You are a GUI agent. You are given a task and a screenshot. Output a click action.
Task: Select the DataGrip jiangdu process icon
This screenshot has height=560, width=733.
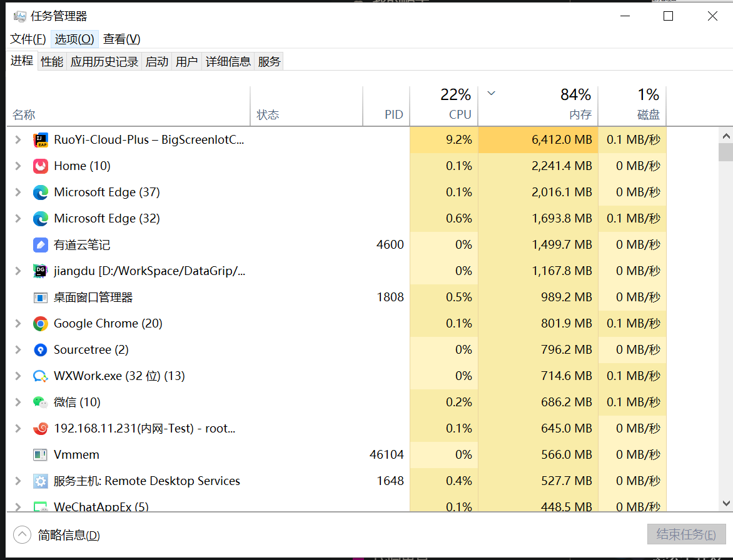pyautogui.click(x=41, y=271)
